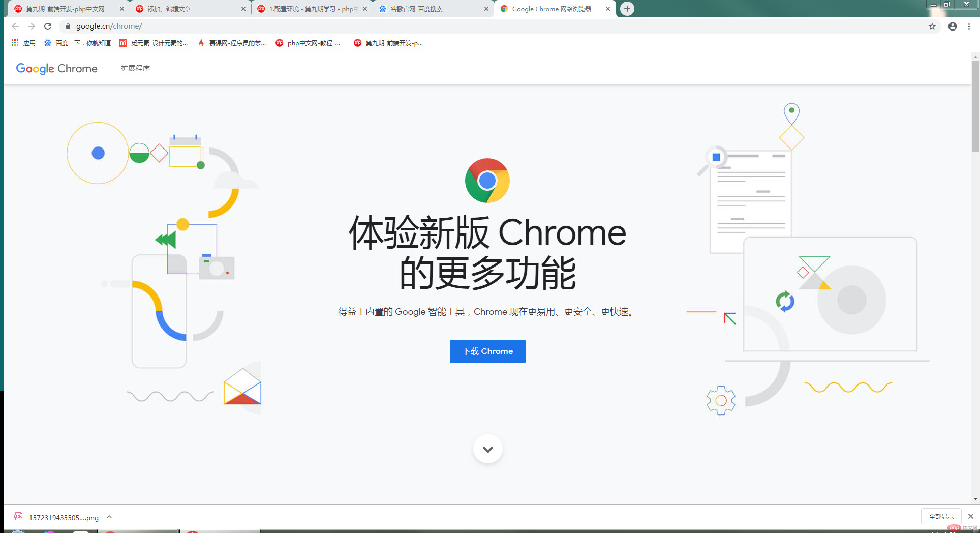Close the 添加、编辑文章 tab
The image size is (980, 533).
243,9
